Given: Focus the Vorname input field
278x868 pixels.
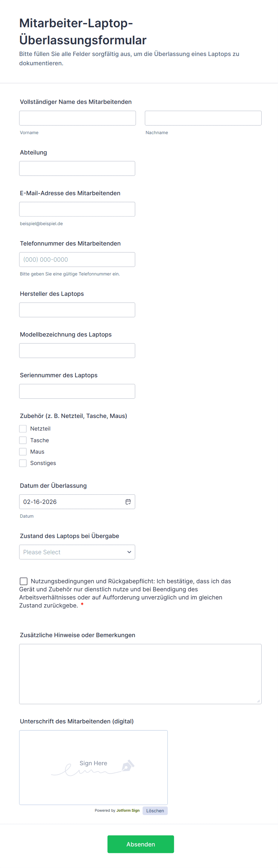Looking at the screenshot, I should coord(77,118).
